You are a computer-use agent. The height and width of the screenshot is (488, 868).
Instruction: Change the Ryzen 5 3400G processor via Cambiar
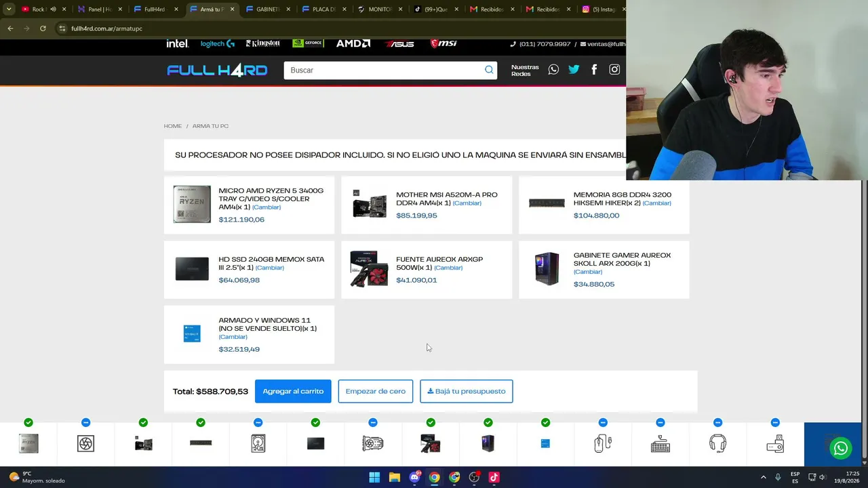point(267,207)
